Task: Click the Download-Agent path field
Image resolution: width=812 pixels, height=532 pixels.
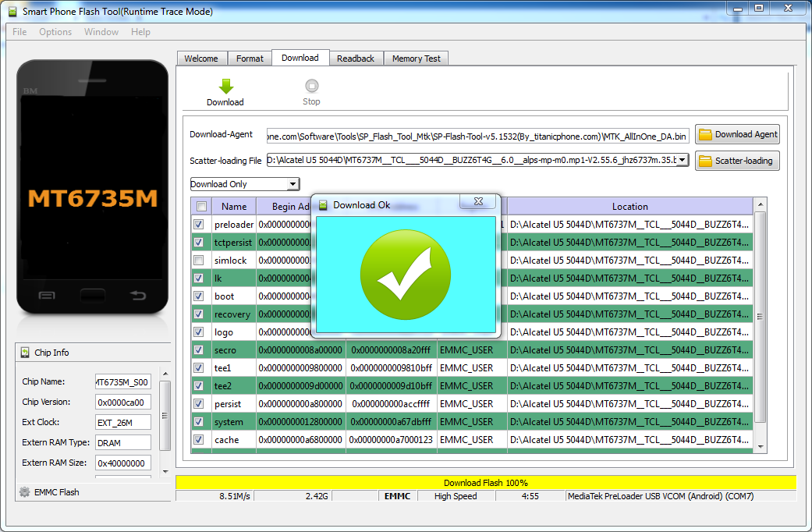Action: pyautogui.click(x=477, y=137)
